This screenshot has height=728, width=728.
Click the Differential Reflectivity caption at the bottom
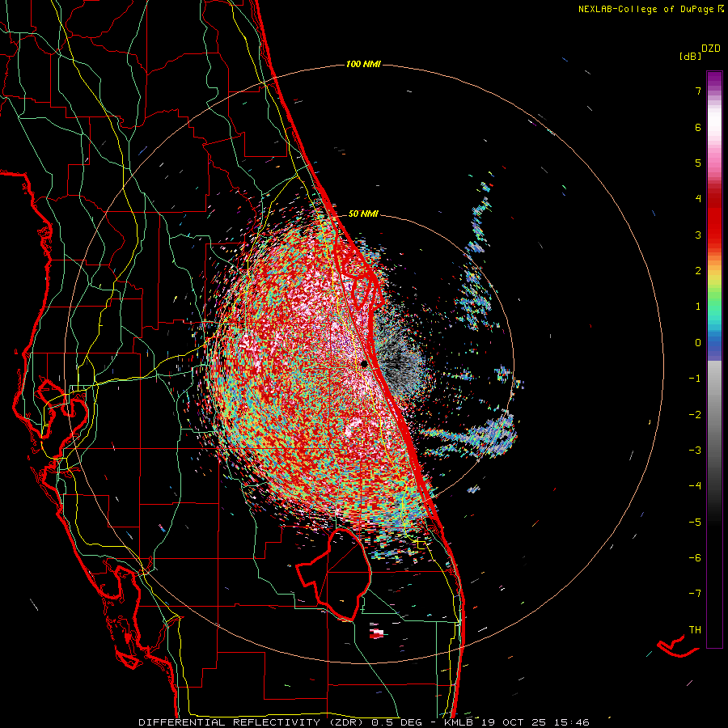tap(363, 722)
